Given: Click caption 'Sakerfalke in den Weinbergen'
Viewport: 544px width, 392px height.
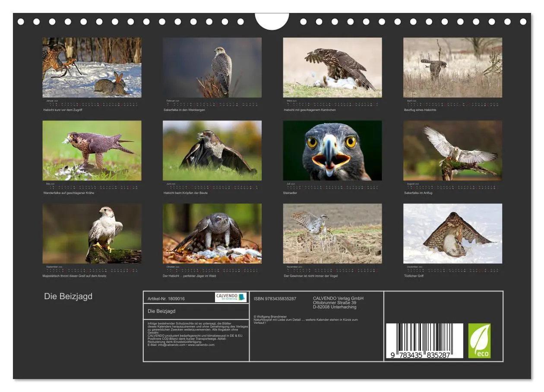Looking at the screenshot, I should [184, 110].
